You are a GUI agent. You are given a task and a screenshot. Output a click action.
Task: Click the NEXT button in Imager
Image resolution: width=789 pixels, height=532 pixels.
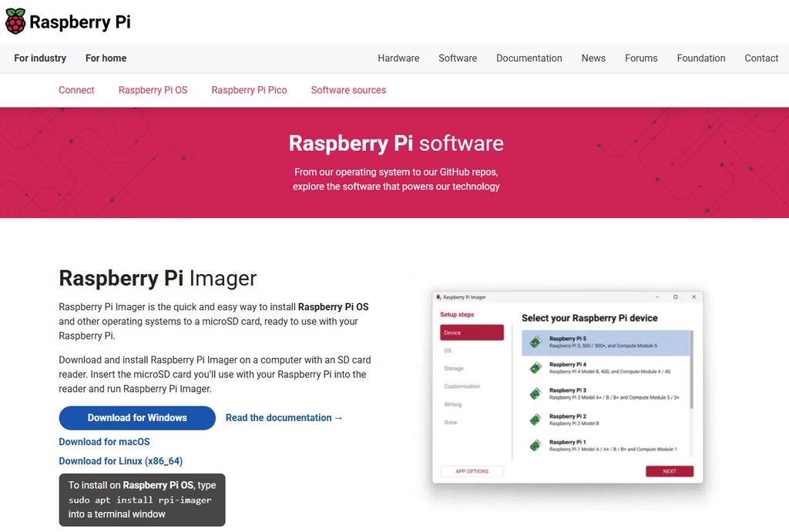click(x=670, y=471)
